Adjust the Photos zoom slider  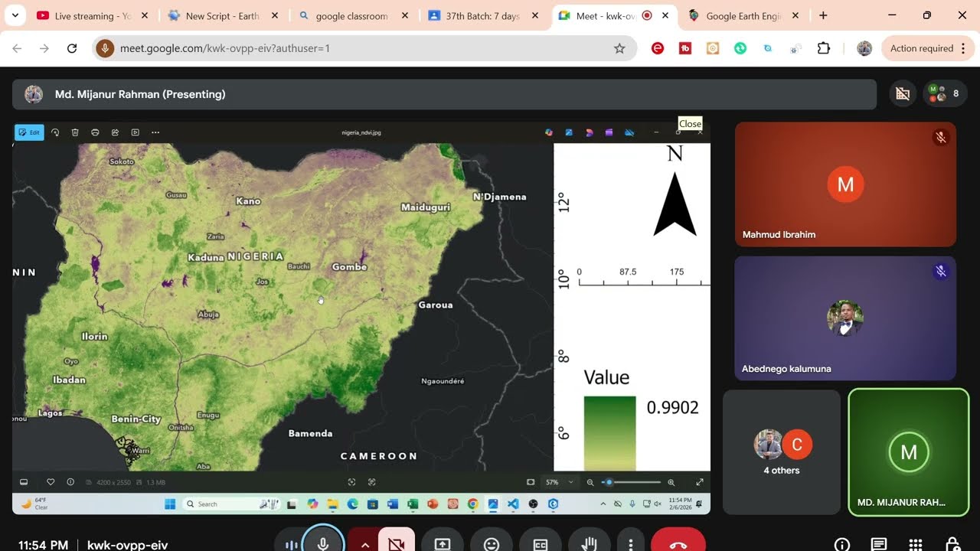point(632,482)
